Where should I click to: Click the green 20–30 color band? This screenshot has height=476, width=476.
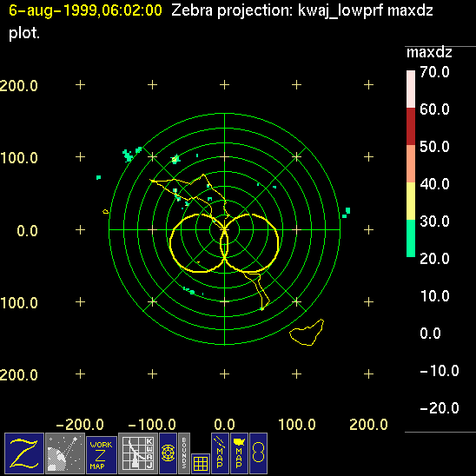pos(411,238)
